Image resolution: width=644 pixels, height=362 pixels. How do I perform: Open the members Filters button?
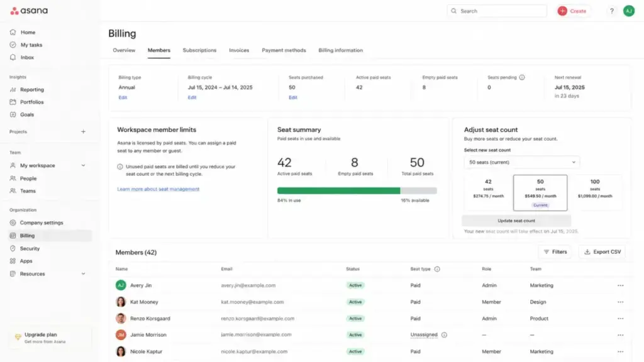[555, 252]
